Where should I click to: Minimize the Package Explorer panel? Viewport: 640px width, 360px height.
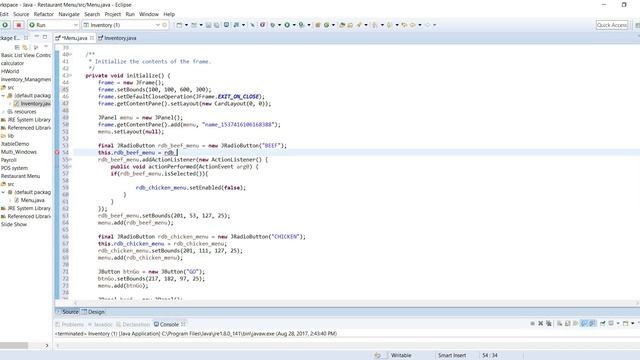(x=37, y=37)
